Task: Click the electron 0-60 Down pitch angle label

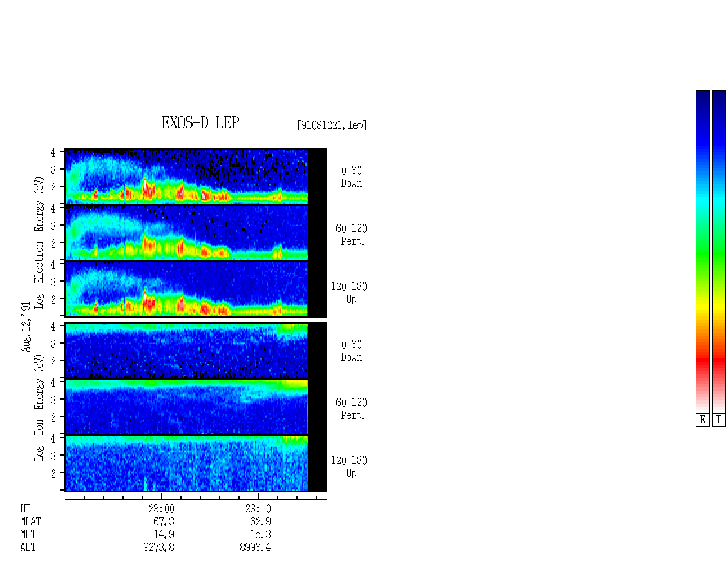Action: coord(352,177)
